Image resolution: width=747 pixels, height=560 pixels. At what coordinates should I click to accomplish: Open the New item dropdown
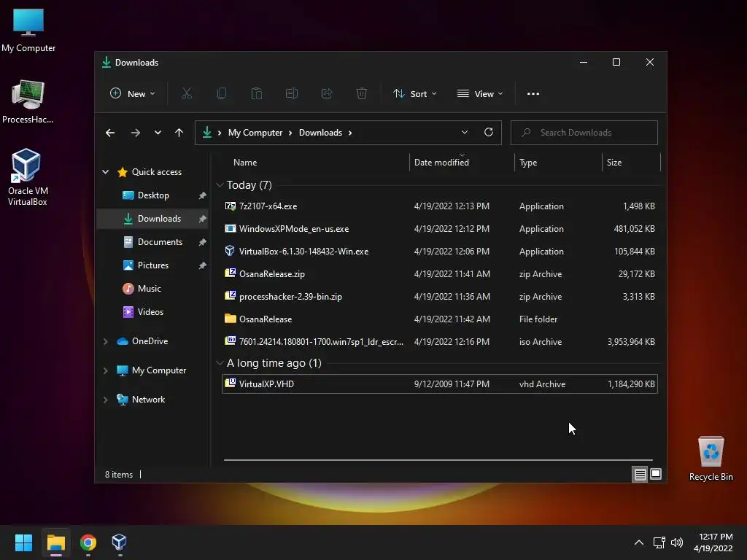(133, 94)
